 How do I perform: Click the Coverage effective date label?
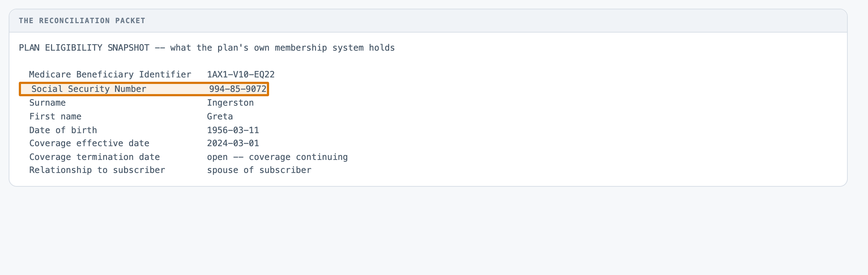[x=89, y=143]
